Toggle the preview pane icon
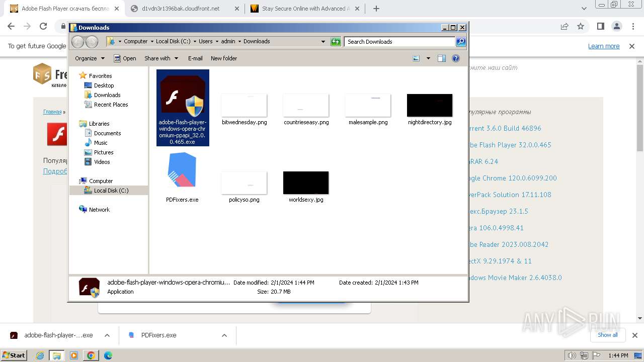 tap(442, 58)
